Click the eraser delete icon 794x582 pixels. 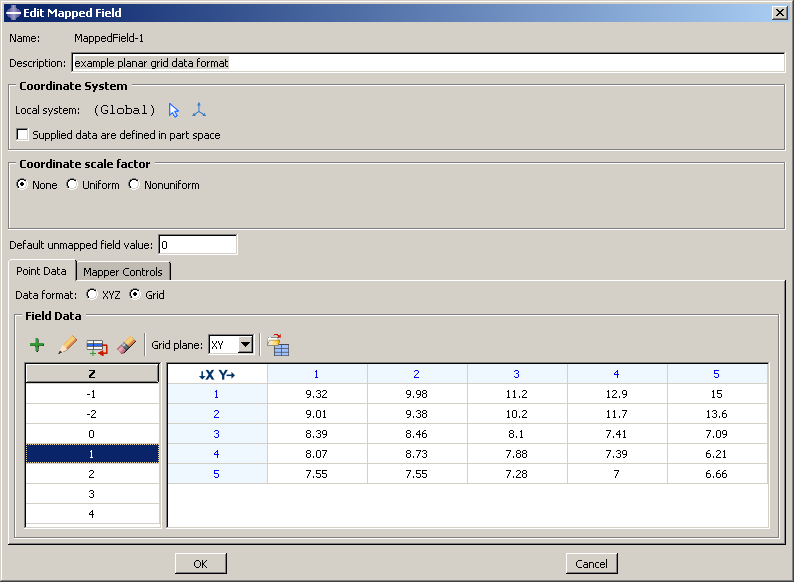[x=126, y=345]
